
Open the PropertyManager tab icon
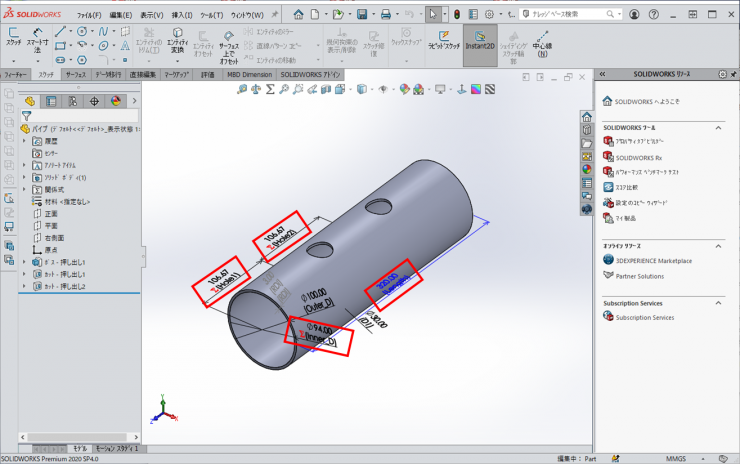51,101
